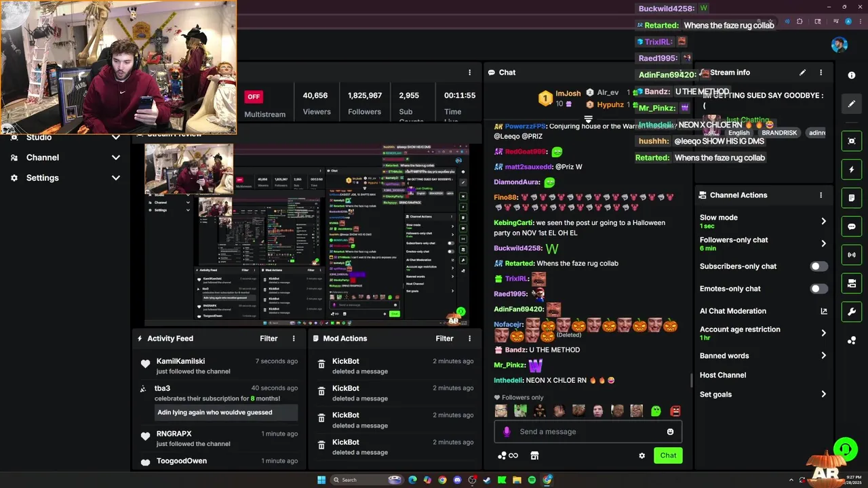
Task: Open the Activity Feed three-dot menu
Action: 294,338
